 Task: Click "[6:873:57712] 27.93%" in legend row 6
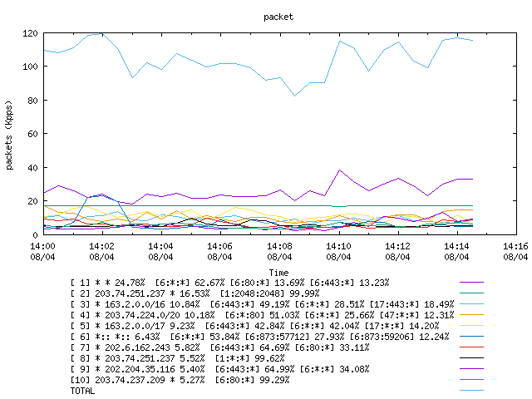point(295,337)
